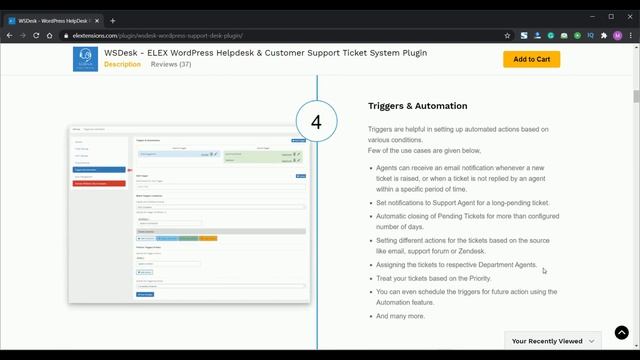Switch to the Description tab
Viewport: 640px width, 360px height.
click(x=122, y=64)
